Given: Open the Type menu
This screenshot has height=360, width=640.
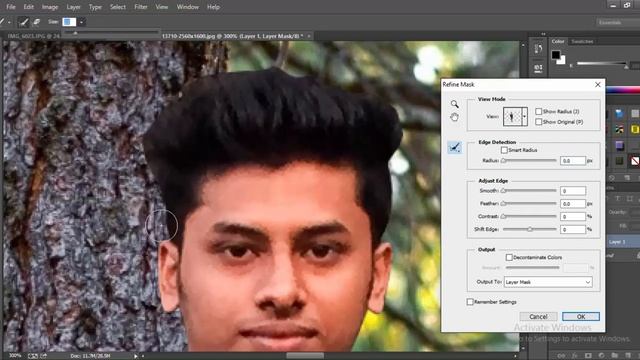Looking at the screenshot, I should pyautogui.click(x=95, y=7).
